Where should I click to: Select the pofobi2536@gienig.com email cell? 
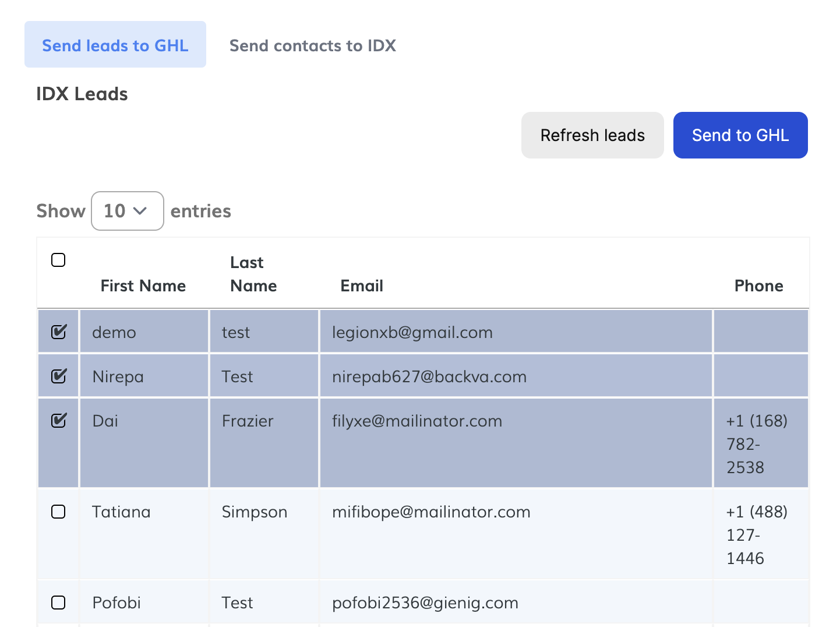(x=425, y=603)
